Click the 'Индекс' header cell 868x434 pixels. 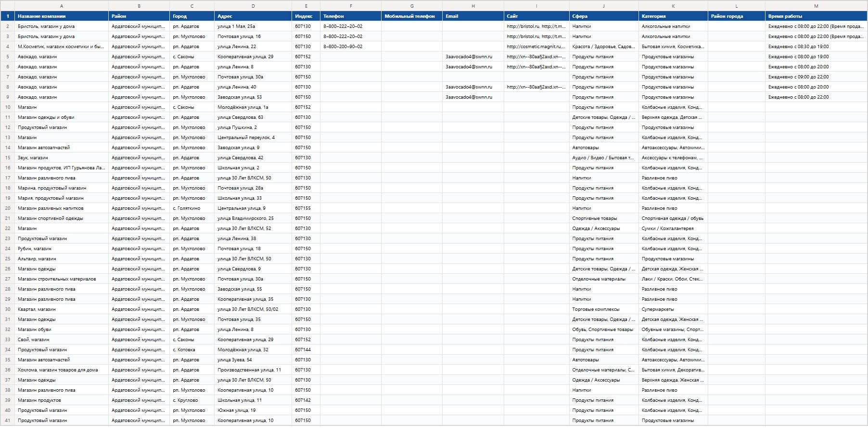pyautogui.click(x=306, y=16)
